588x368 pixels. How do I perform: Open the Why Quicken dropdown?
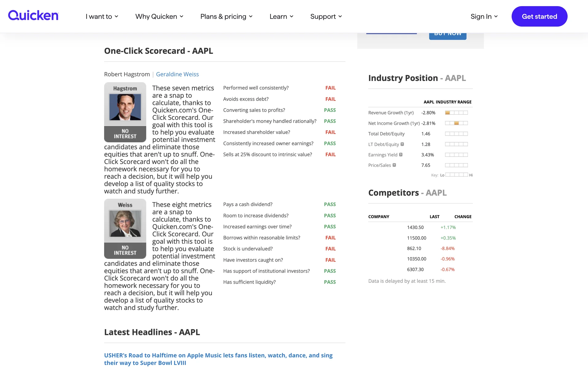tap(159, 17)
